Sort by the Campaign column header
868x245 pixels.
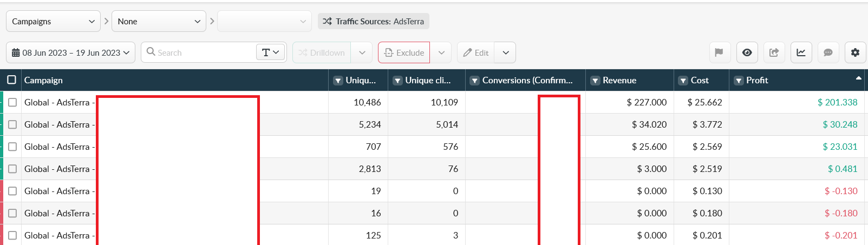[x=43, y=80]
